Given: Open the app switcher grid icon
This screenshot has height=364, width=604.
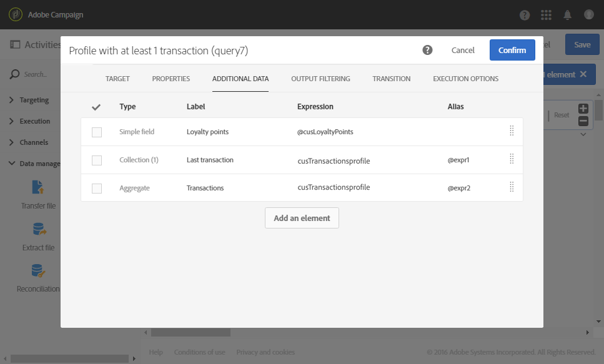Looking at the screenshot, I should [x=547, y=14].
